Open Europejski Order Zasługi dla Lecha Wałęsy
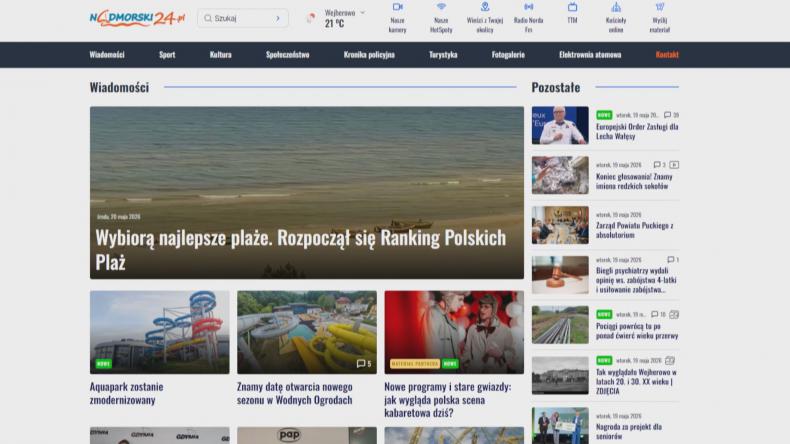This screenshot has height=444, width=790. tap(637, 132)
